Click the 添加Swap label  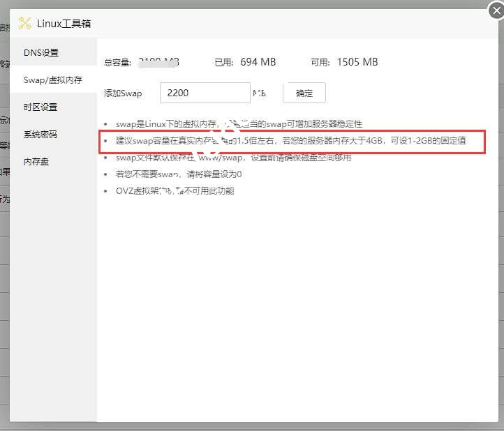122,93
